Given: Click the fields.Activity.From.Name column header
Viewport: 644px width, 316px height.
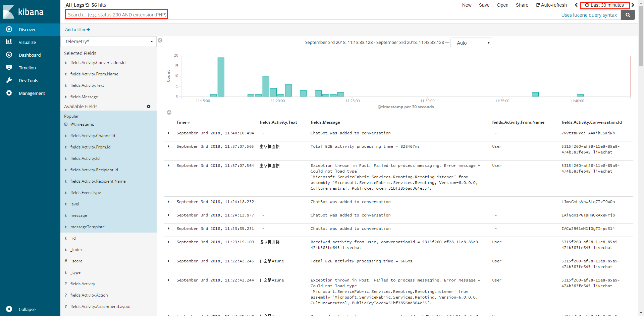Looking at the screenshot, I should pos(518,122).
